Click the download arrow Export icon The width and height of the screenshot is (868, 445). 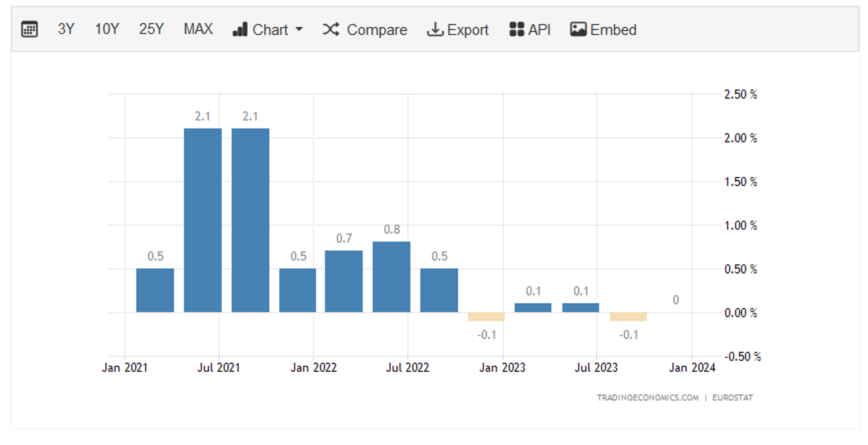[435, 29]
